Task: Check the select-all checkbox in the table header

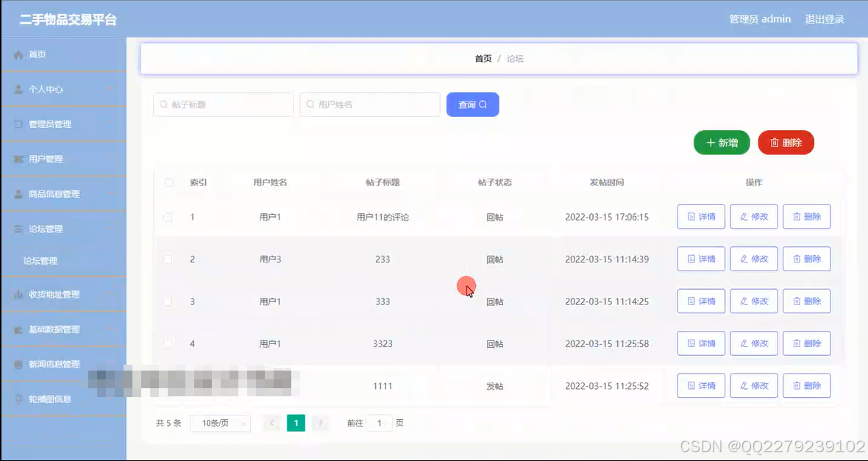Action: (167, 182)
